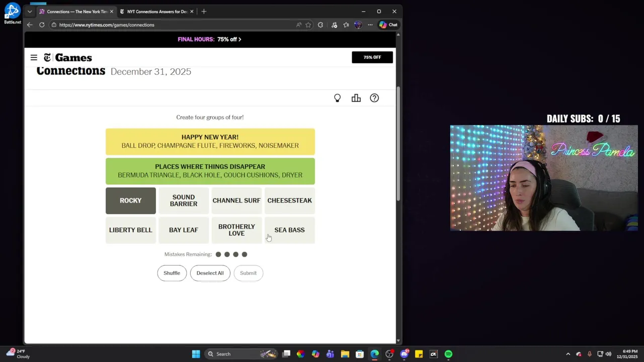Select the BROTHERLY LOVE tile
Viewport: 644px width, 362px height.
tap(236, 230)
